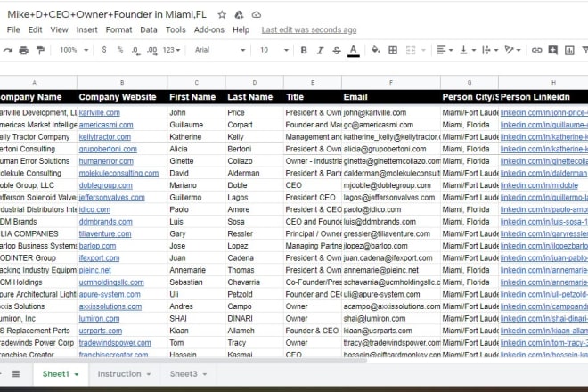The width and height of the screenshot is (588, 392).
Task: Click the move to Drive folder icon
Action: pyautogui.click(x=239, y=14)
